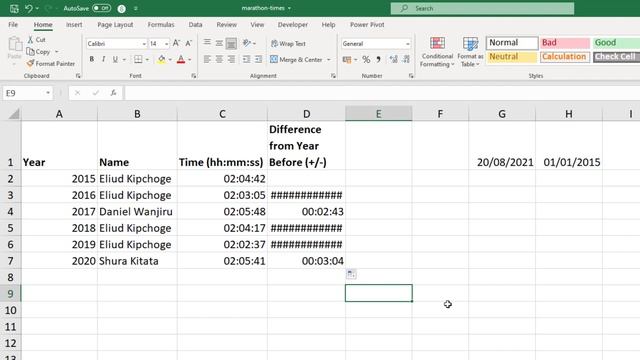Click Merge & Center button

pyautogui.click(x=296, y=60)
